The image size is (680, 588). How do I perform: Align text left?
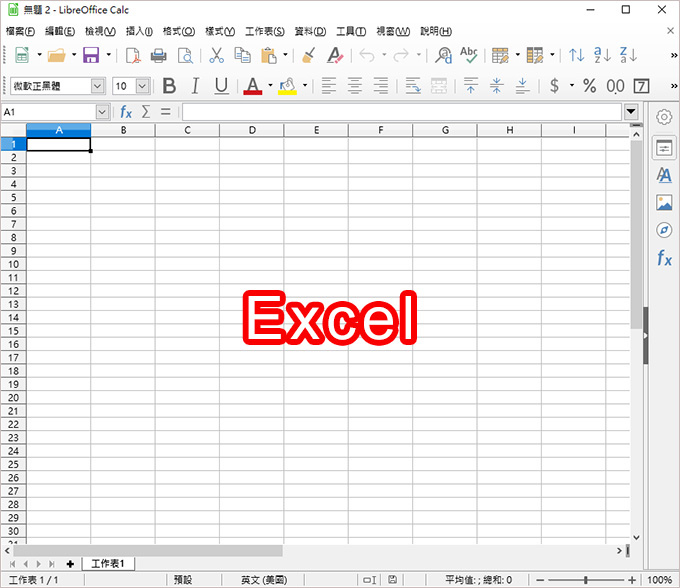329,86
